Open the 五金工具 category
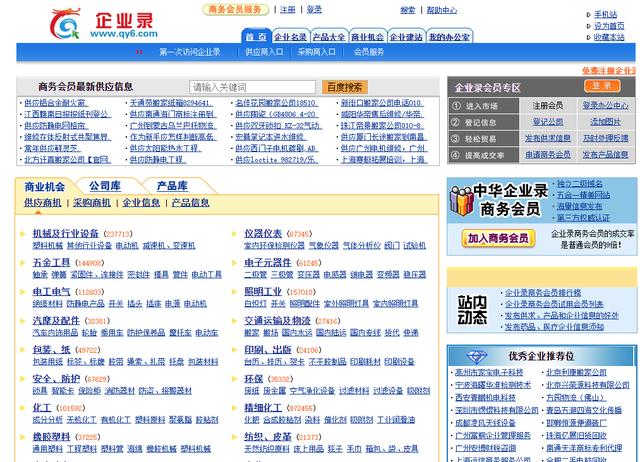Screen dimensions: 640x462 pos(51,263)
